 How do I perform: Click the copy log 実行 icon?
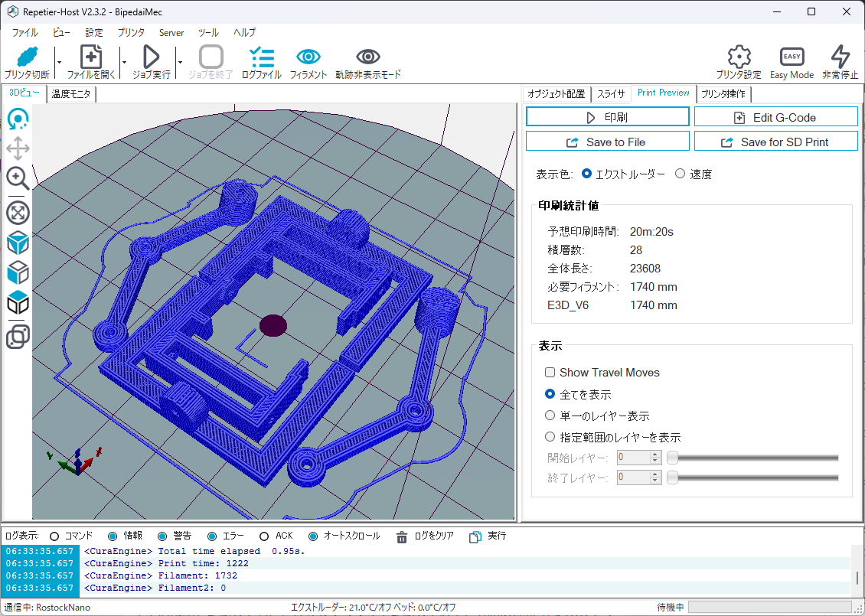(x=475, y=536)
